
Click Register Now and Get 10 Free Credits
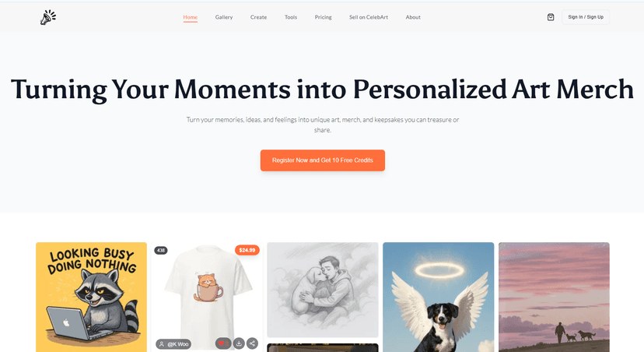(x=323, y=160)
